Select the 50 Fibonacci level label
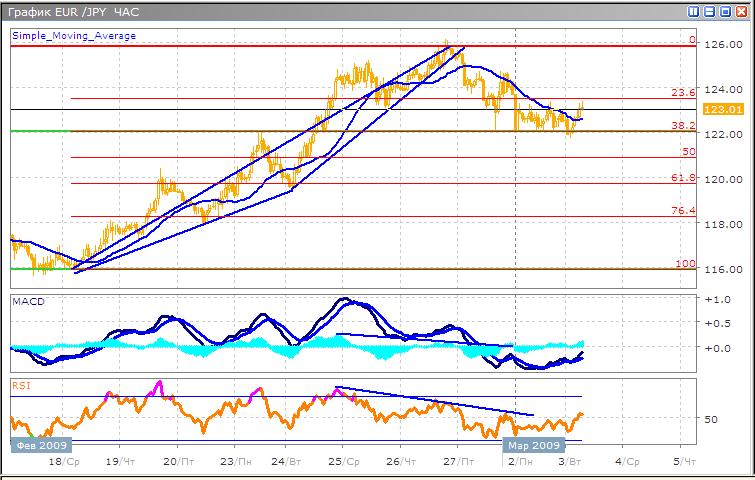 (688, 152)
